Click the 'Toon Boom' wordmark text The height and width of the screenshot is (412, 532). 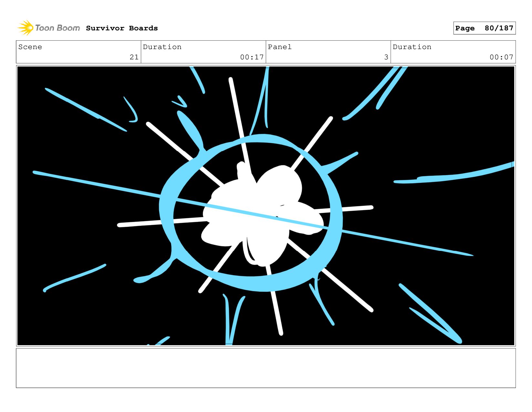(57, 28)
